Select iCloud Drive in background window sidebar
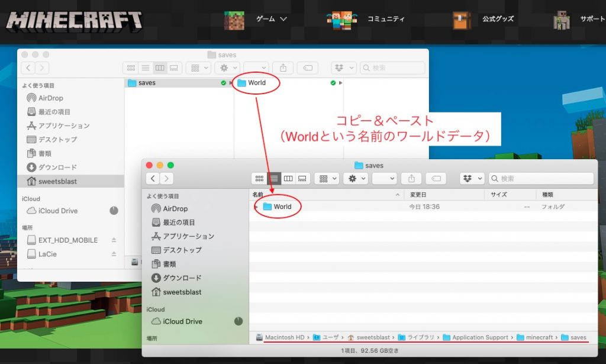This screenshot has width=606, height=364. pos(52,211)
